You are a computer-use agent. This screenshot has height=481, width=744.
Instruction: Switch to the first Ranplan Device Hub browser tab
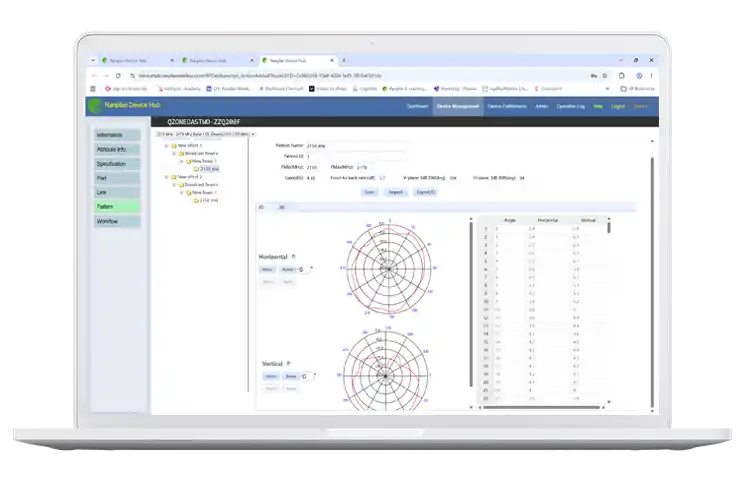tap(138, 60)
